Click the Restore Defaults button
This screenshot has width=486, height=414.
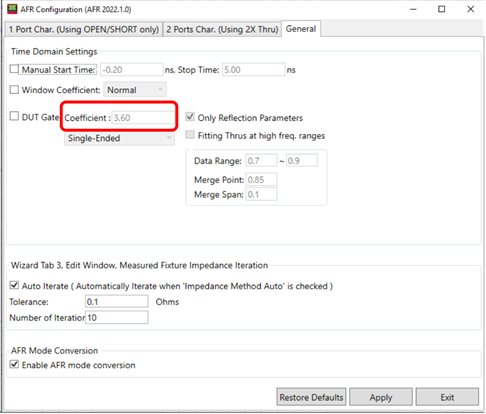click(311, 397)
